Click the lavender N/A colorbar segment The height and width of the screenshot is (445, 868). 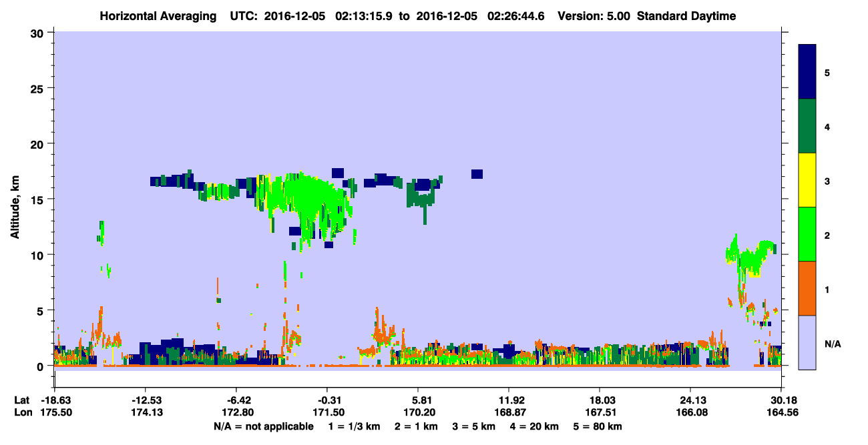[x=808, y=342]
